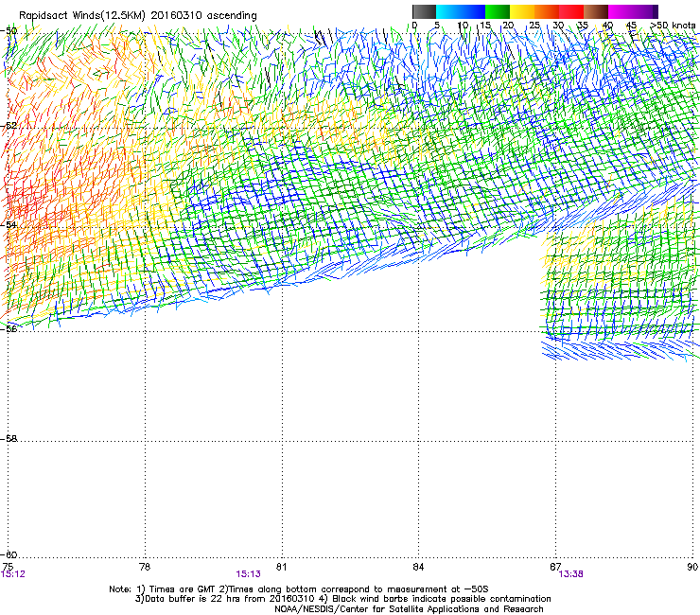Screen dimensions: 700x615
Task: Click the green 15-20 knots color segment
Action: [x=498, y=11]
